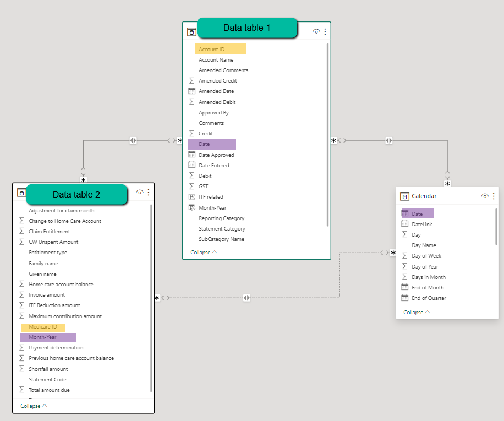Screen dimensions: 504x421
Task: Click the sigma icon next to Amended Debit
Action: click(x=191, y=102)
